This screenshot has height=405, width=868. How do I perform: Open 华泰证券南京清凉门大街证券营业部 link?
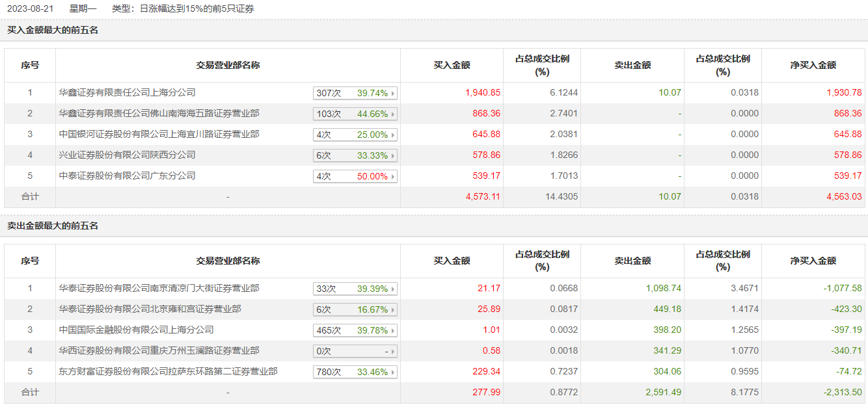coord(159,289)
